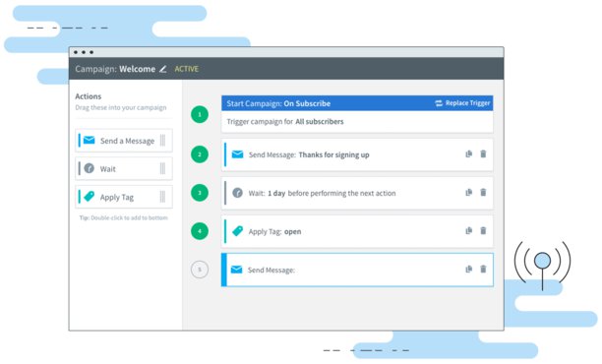Click the 'Drag these into your campaign' text
Screen dimensions: 602x364
tap(121, 107)
